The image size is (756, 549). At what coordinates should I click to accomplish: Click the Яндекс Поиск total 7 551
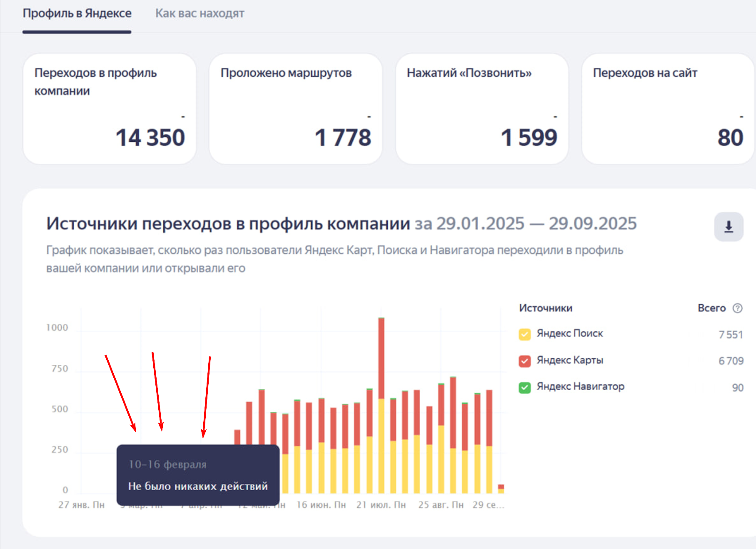click(731, 335)
